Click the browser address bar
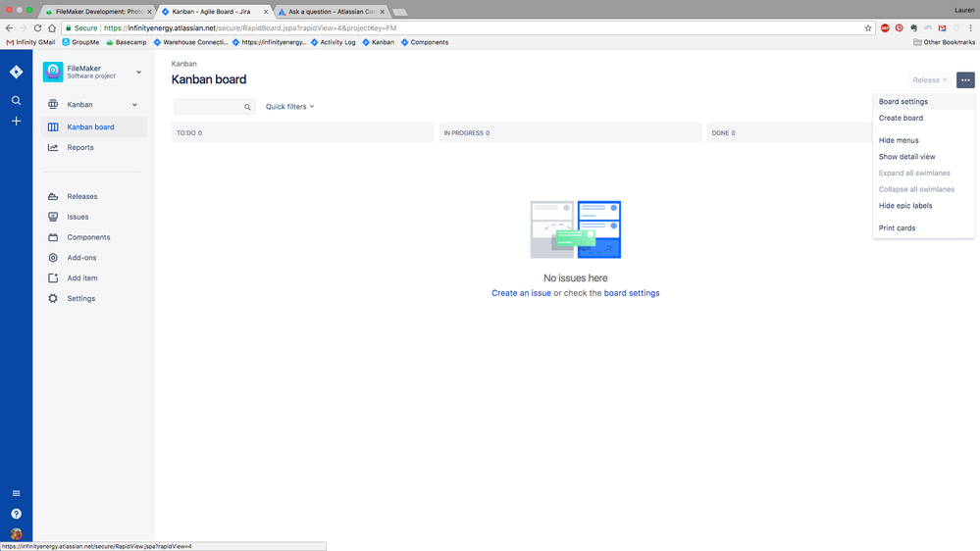This screenshot has width=980, height=551. pyautogui.click(x=469, y=28)
